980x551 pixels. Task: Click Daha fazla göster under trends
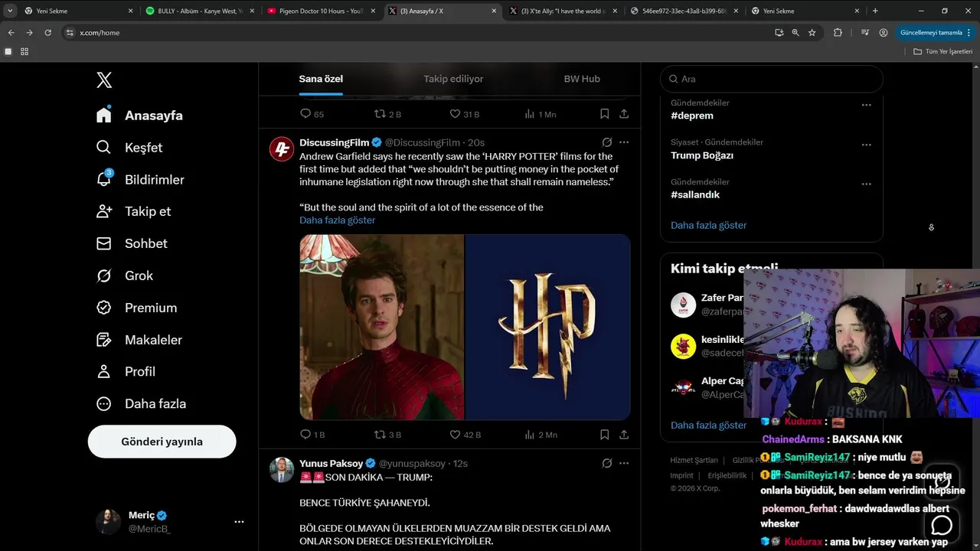pos(709,225)
